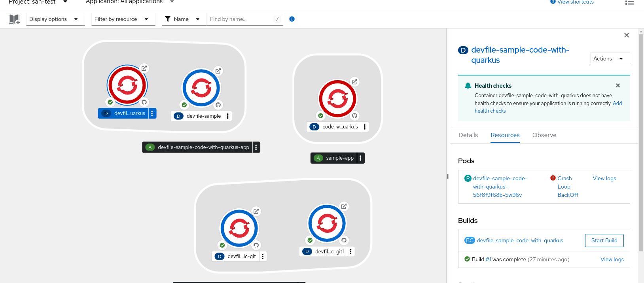The width and height of the screenshot is (644, 283).
Task: Open the Project san-test dropdown
Action: 38,2
